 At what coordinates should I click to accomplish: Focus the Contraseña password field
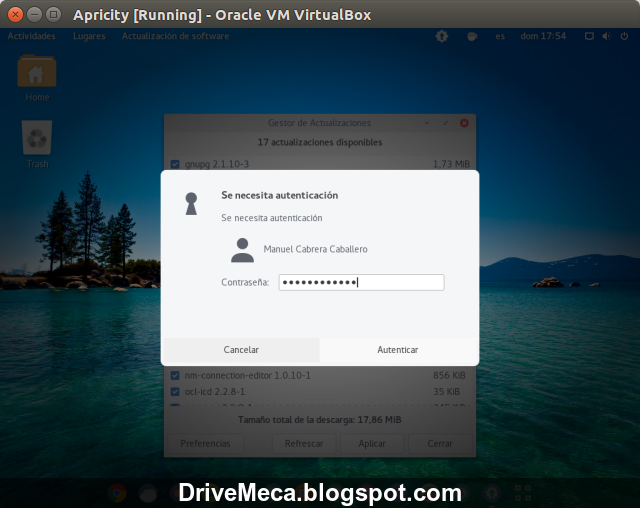click(x=361, y=282)
